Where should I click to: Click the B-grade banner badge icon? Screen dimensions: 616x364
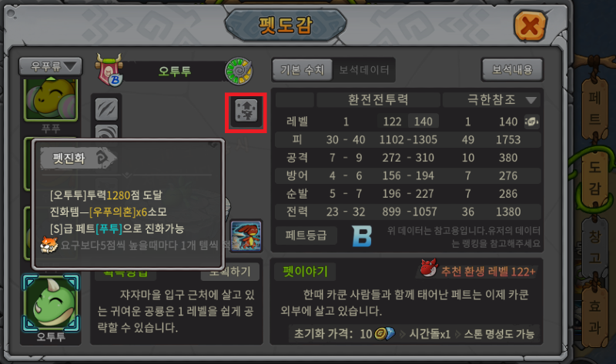pos(109,70)
